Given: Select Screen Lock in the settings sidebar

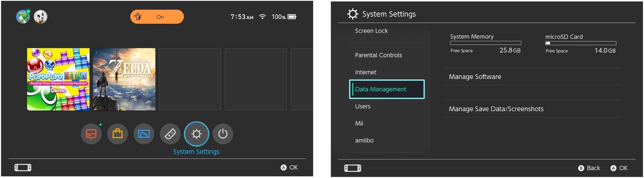Looking at the screenshot, I should pos(371,31).
